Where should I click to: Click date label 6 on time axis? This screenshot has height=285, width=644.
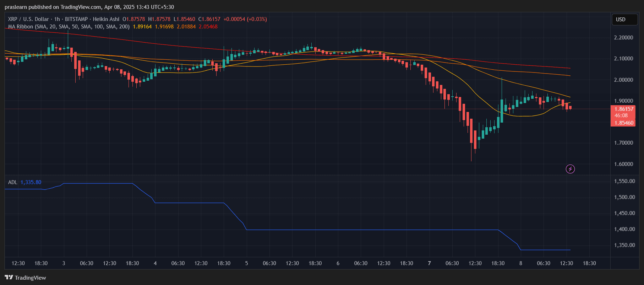338,263
